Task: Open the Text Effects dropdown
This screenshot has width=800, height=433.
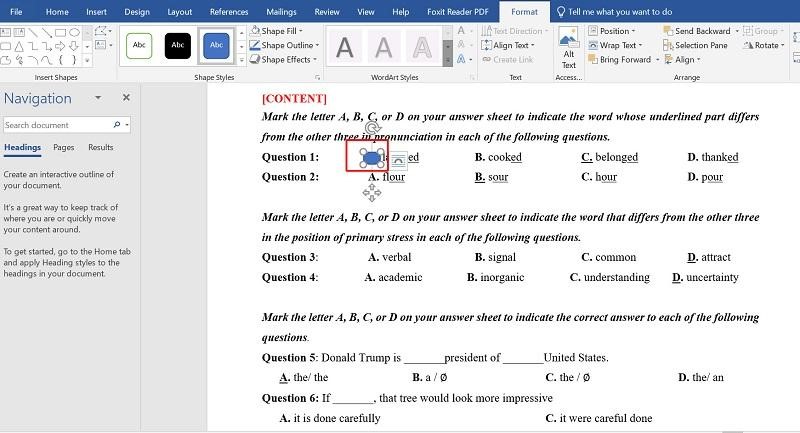Action: click(x=464, y=59)
